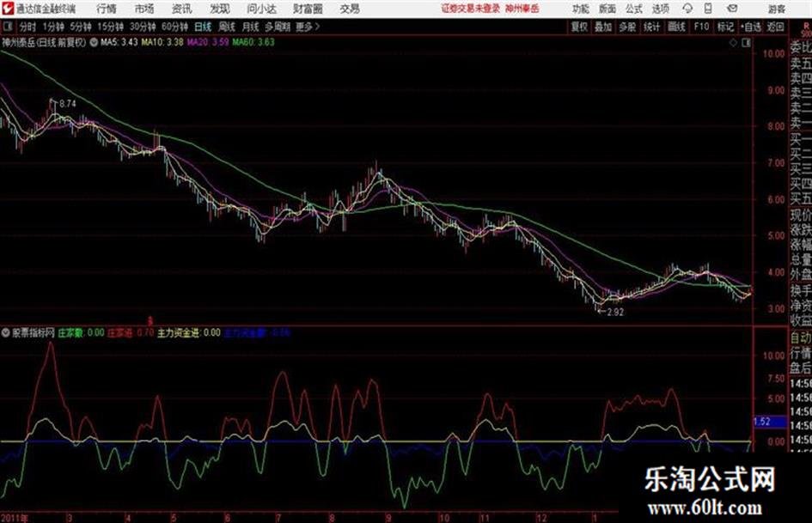Toggle the side panel icon at chart top-right

(x=746, y=43)
